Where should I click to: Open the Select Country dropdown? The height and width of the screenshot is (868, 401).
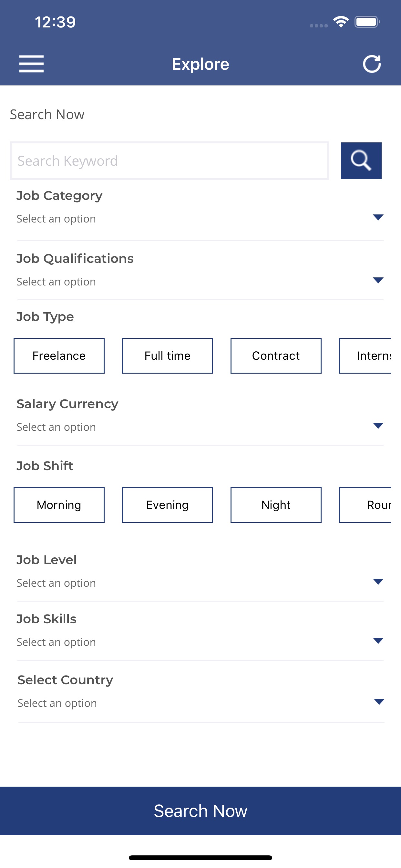coord(379,702)
